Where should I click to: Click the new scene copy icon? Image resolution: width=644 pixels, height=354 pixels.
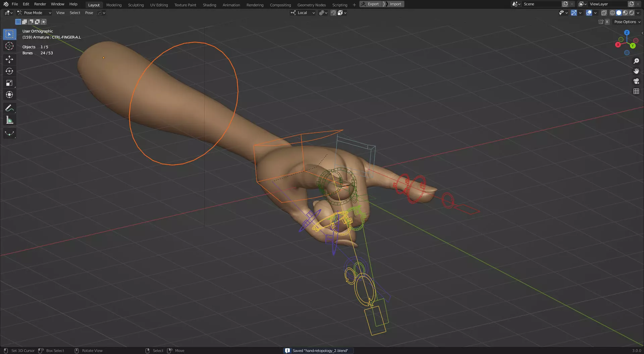pos(565,4)
